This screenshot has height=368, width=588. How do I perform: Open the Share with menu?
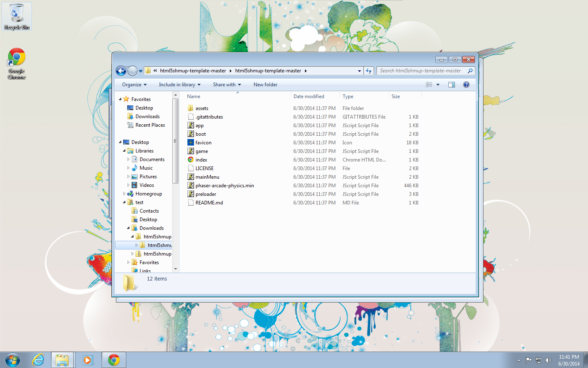click(x=227, y=85)
